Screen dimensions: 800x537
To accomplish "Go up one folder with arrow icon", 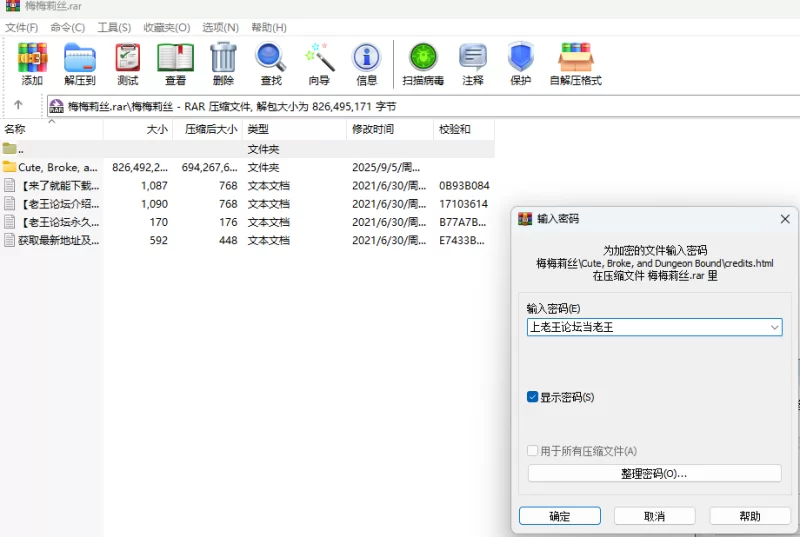I will 18,105.
